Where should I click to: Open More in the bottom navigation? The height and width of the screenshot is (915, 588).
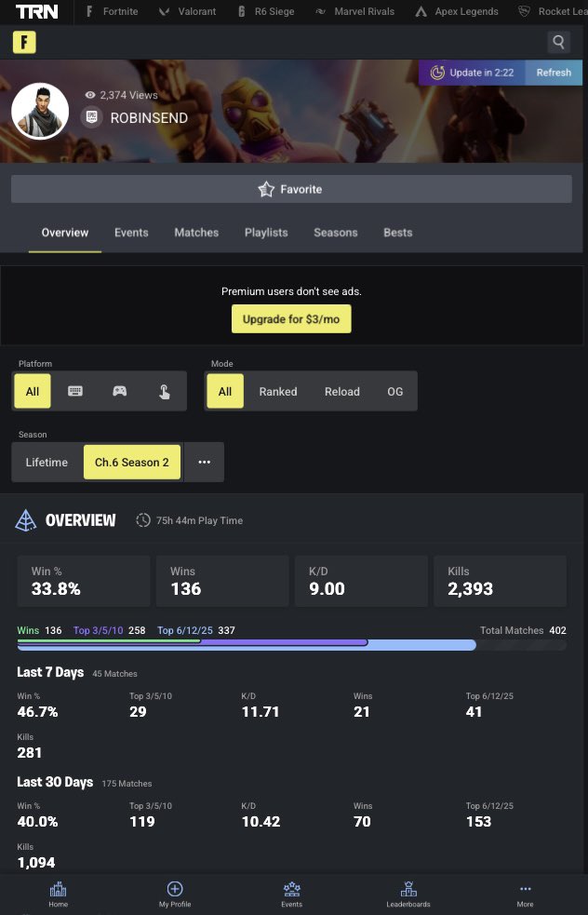525,895
